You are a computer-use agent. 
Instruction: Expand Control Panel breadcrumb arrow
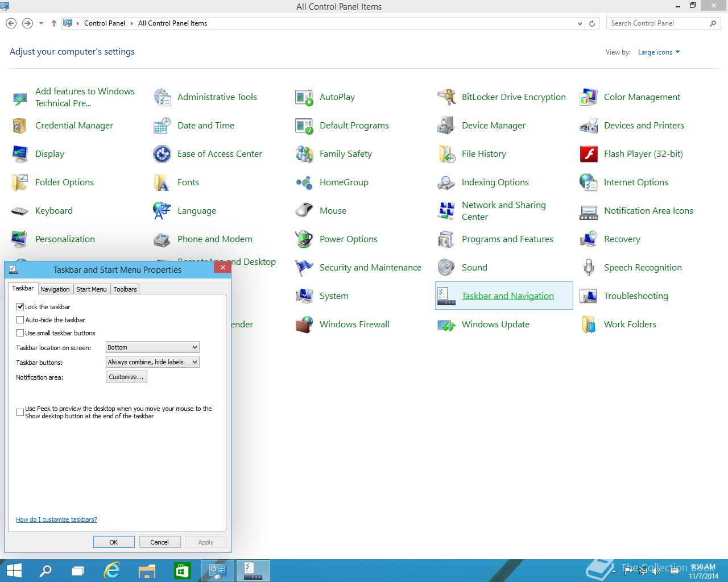131,23
